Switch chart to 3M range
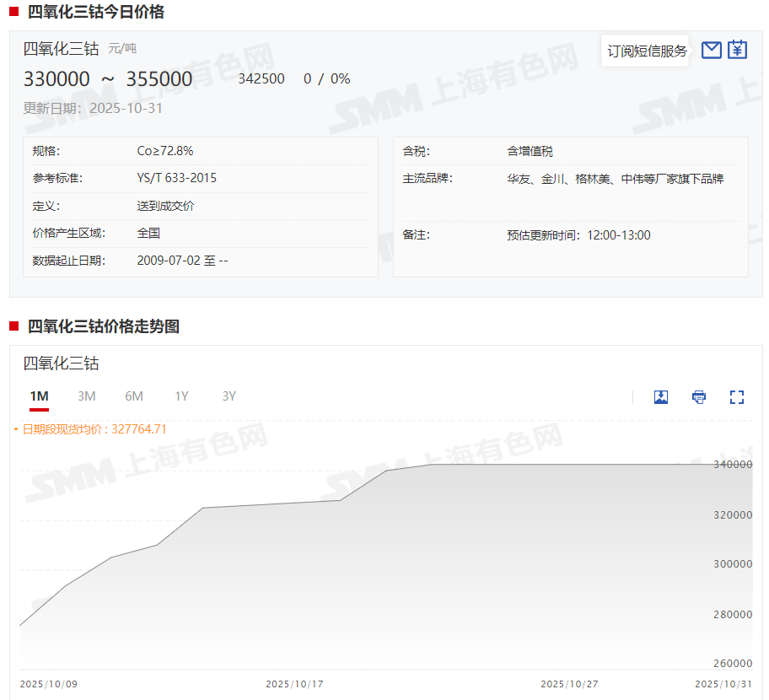This screenshot has width=769, height=700. [x=87, y=396]
